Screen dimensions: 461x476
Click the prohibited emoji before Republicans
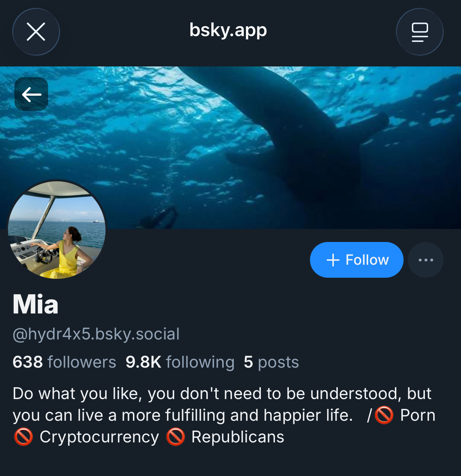coord(176,437)
